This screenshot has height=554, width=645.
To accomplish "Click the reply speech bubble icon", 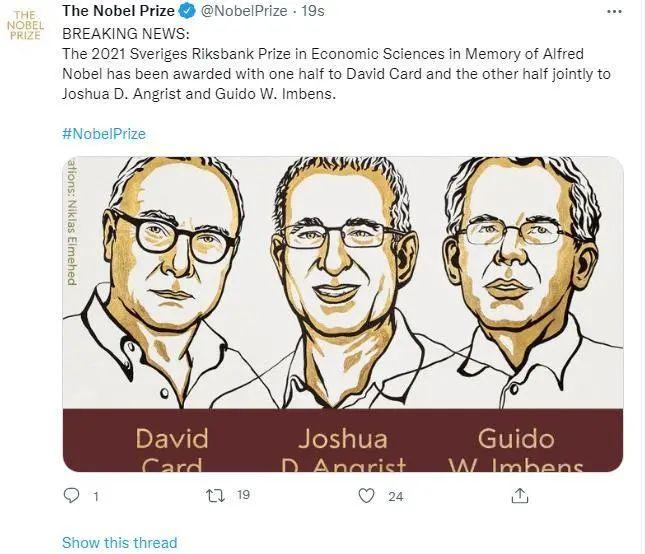I will click(70, 495).
